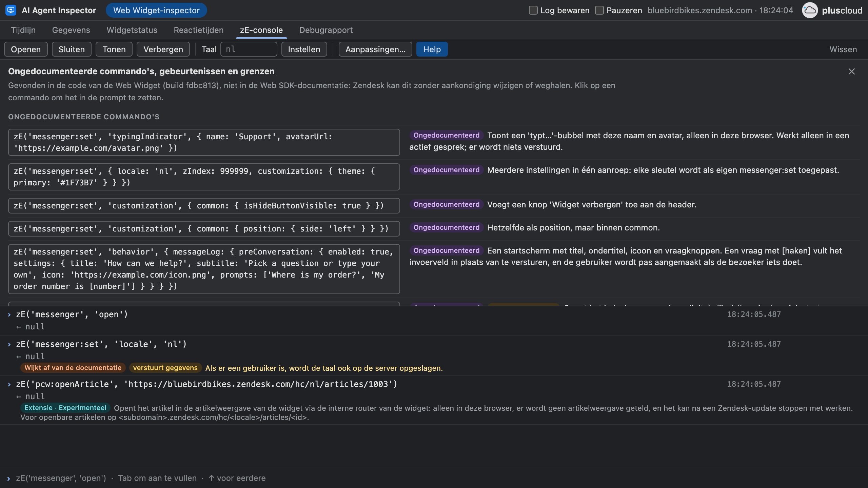The width and height of the screenshot is (868, 488).
Task: Open the Gegevens tab
Action: 71,30
